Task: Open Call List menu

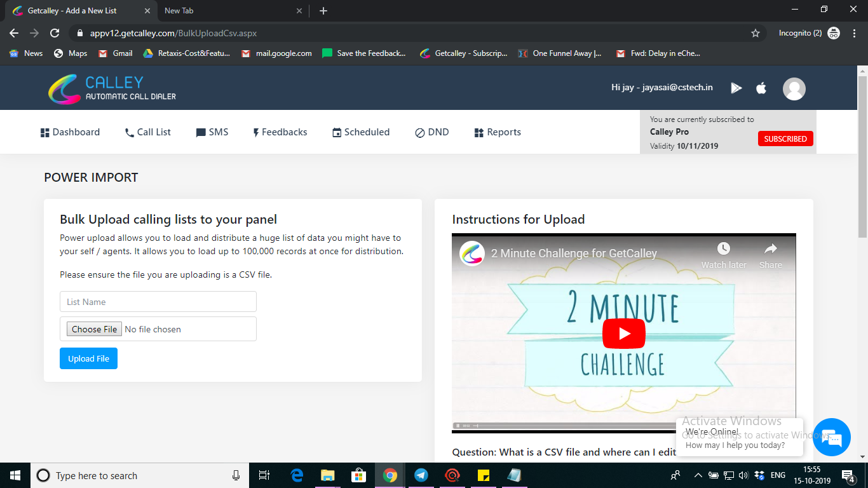Action: (148, 132)
